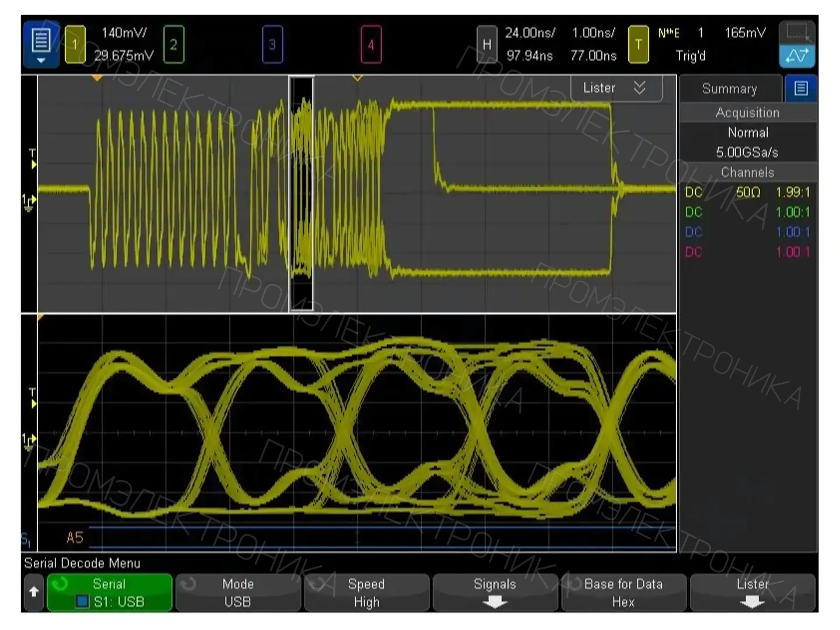Turn on channel 2

(173, 44)
